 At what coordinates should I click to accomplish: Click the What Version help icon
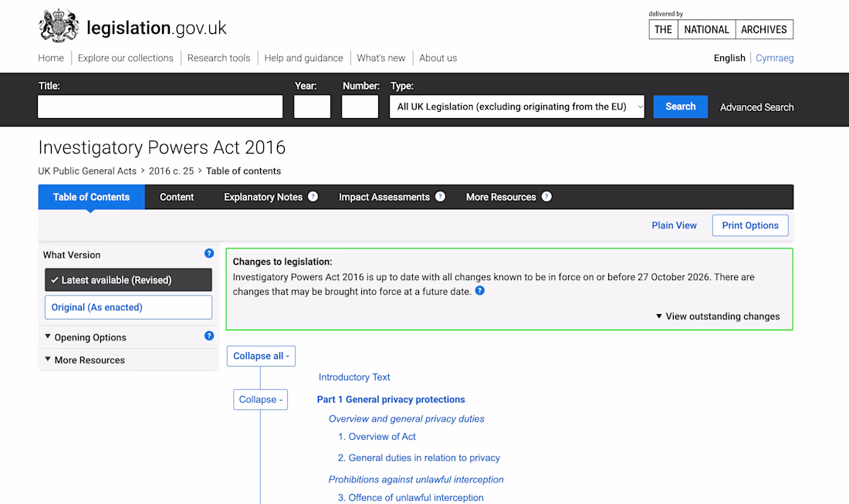pyautogui.click(x=209, y=253)
